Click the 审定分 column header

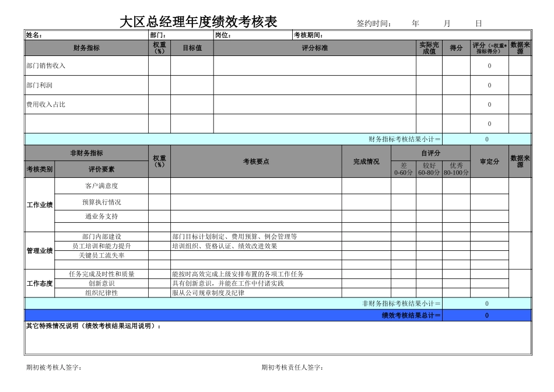coord(489,162)
